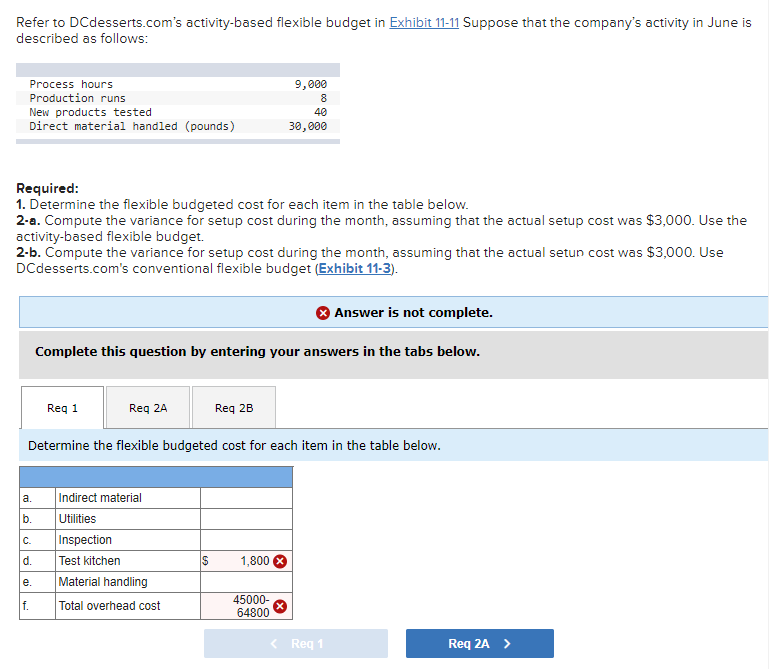Click the 'Production runs' row text
769x669 pixels.
click(x=77, y=98)
